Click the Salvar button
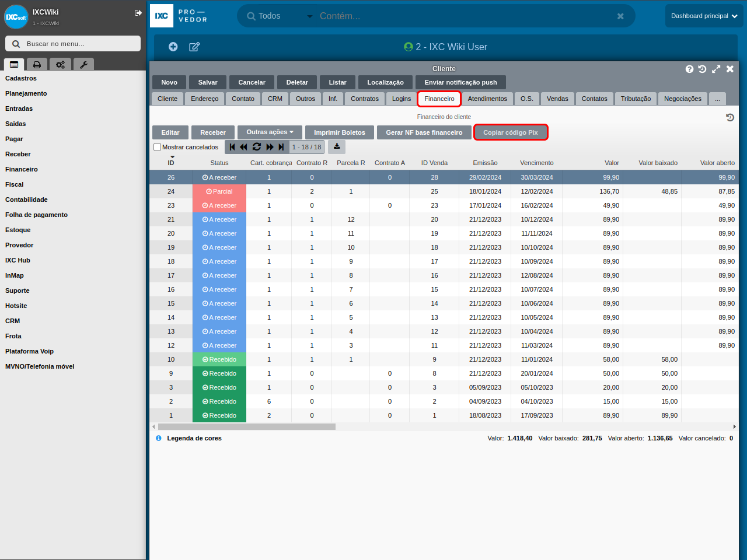 click(x=208, y=82)
